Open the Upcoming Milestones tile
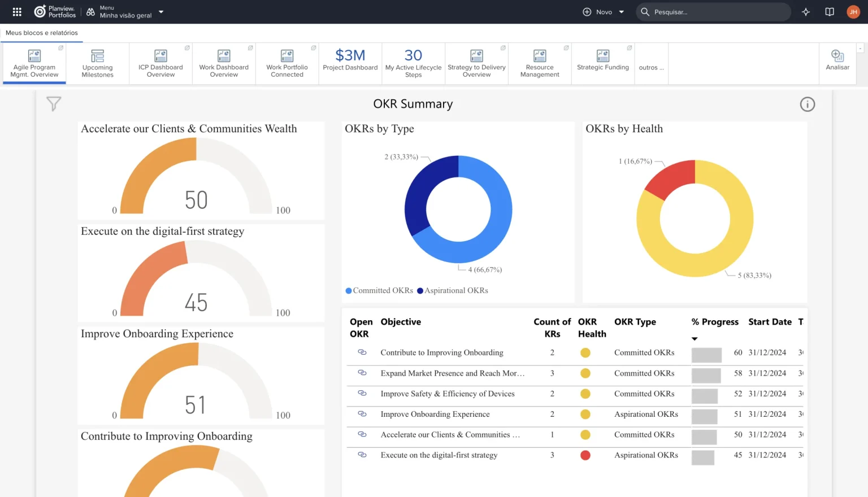Screen dimensions: 868x497 point(98,63)
